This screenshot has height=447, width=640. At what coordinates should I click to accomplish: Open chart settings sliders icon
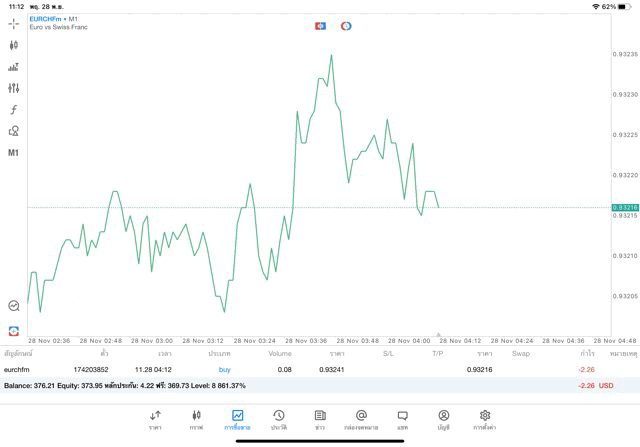[14, 88]
